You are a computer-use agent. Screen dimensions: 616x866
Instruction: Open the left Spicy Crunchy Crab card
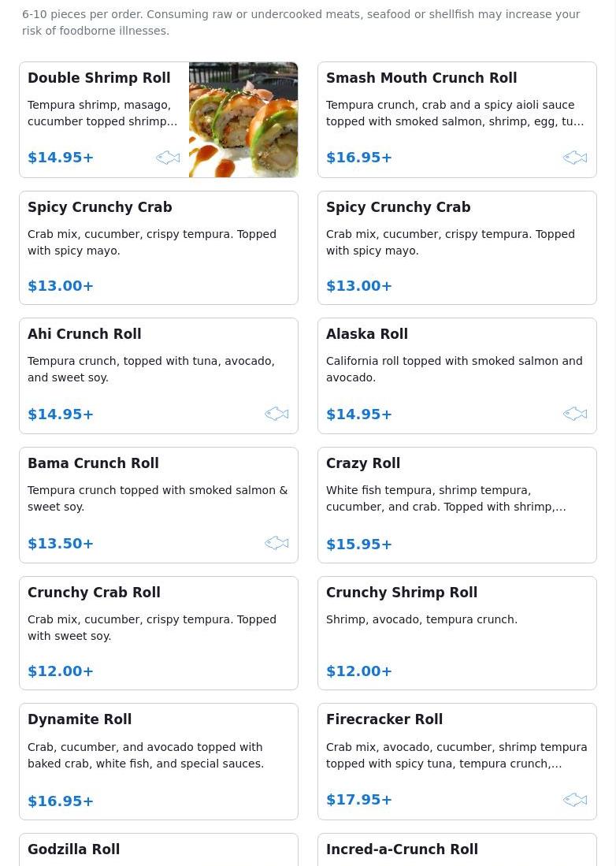click(158, 247)
